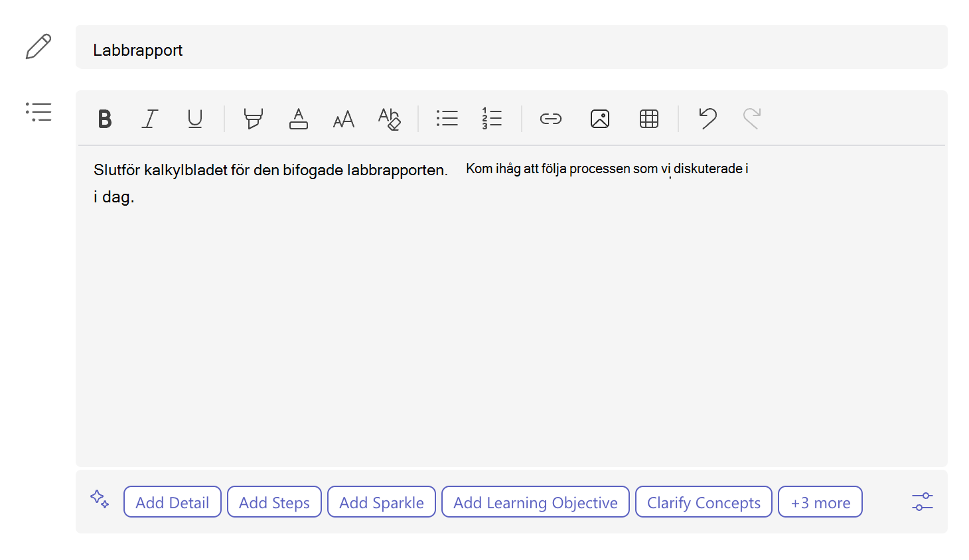969x560 pixels.
Task: Click Add Learning Objective
Action: pyautogui.click(x=536, y=502)
